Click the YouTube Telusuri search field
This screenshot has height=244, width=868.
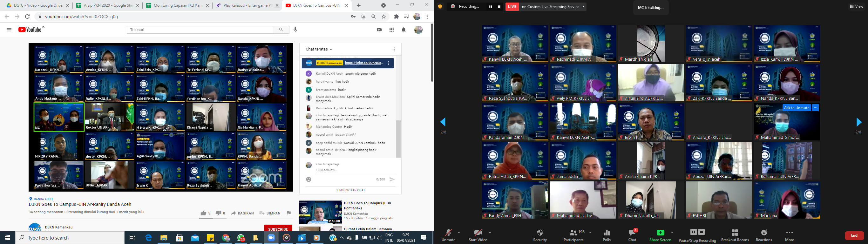[x=200, y=30]
